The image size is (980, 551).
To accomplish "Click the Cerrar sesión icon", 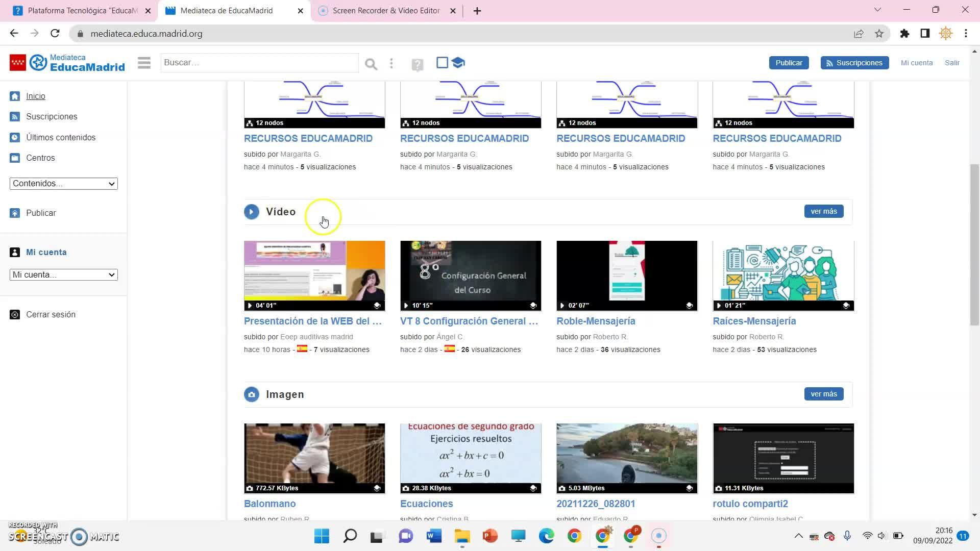I will [x=15, y=315].
